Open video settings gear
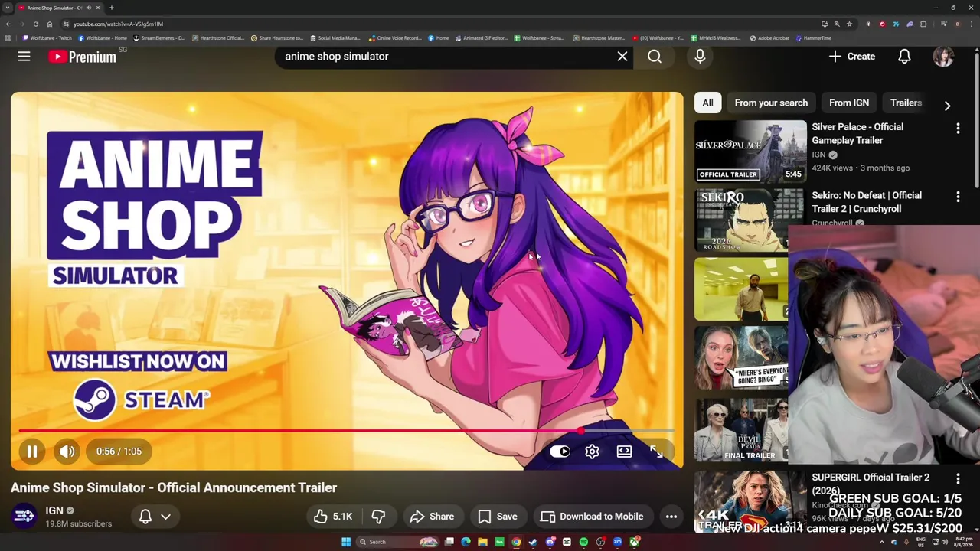 592,452
